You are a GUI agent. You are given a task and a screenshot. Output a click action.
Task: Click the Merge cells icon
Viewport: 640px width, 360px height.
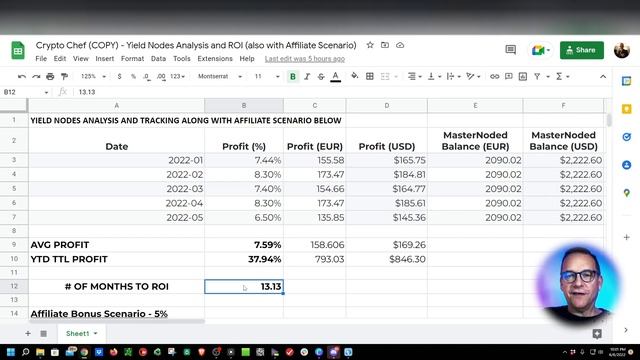[385, 76]
